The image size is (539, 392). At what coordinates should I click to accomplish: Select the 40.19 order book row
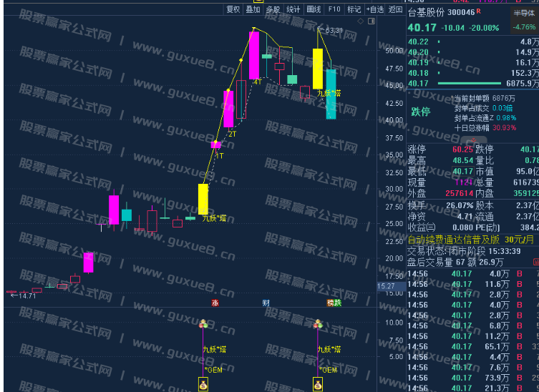pos(472,62)
